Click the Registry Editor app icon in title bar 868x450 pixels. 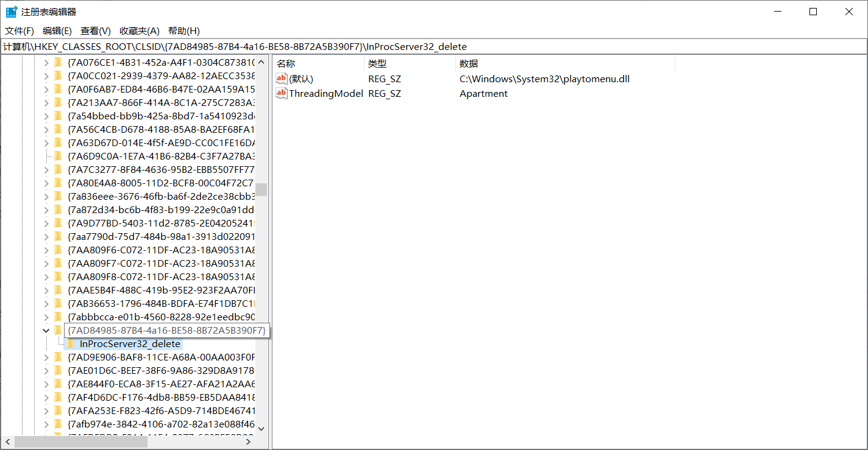[12, 12]
